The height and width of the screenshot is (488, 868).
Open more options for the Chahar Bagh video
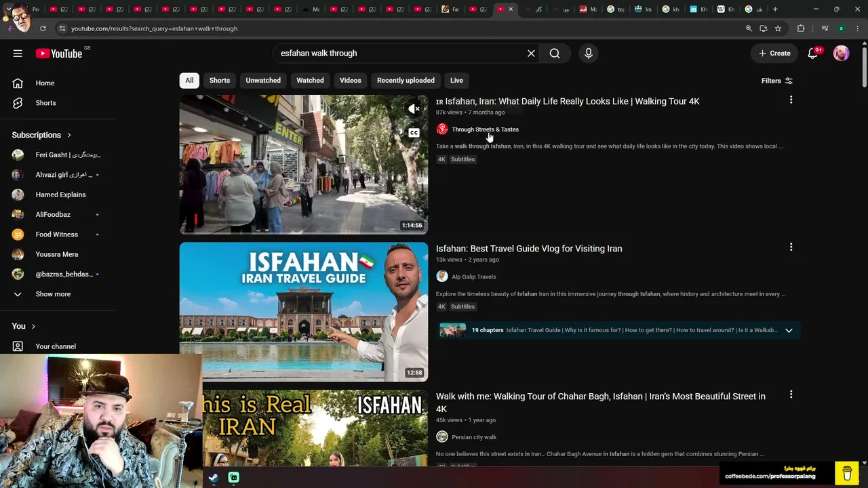[791, 394]
